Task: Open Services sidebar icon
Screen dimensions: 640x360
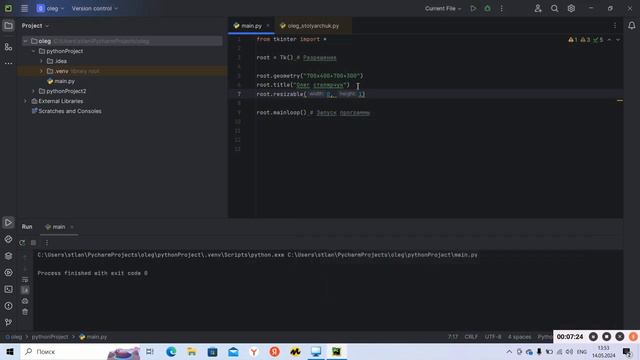Action: pyautogui.click(x=8, y=272)
